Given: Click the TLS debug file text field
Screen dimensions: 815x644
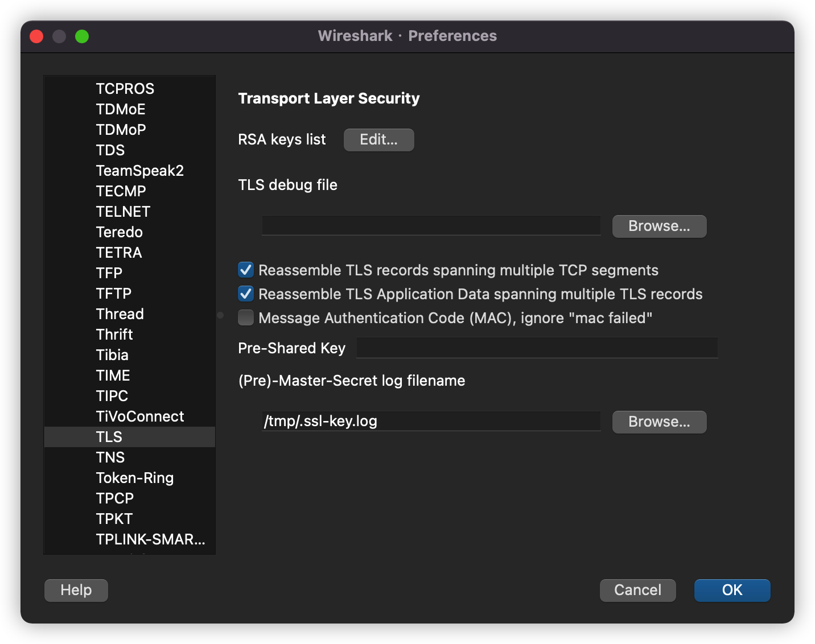Looking at the screenshot, I should 431,226.
